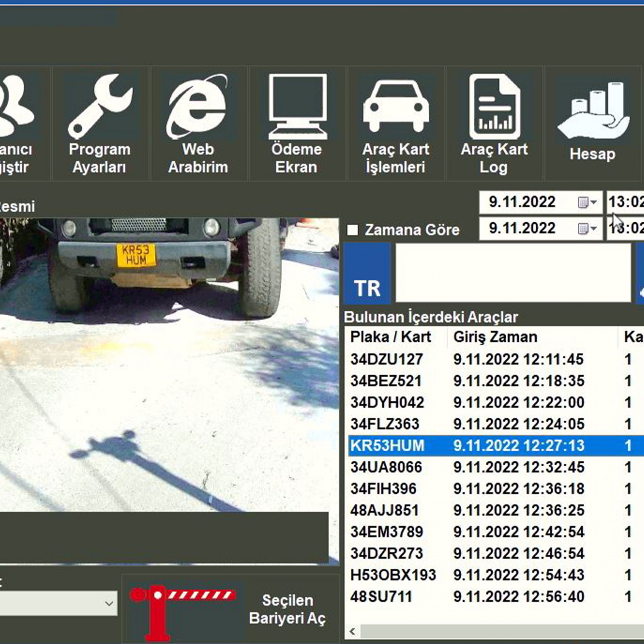Select row H53OBX193

(x=496, y=575)
